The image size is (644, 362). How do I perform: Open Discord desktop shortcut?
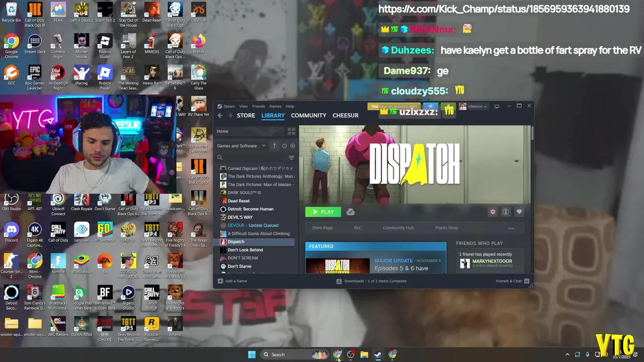click(x=11, y=233)
